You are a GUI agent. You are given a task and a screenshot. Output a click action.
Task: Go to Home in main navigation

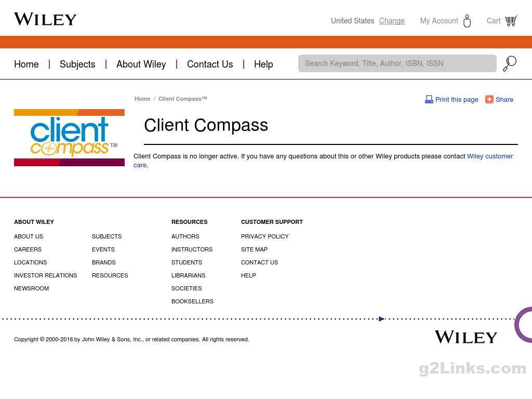tap(26, 64)
